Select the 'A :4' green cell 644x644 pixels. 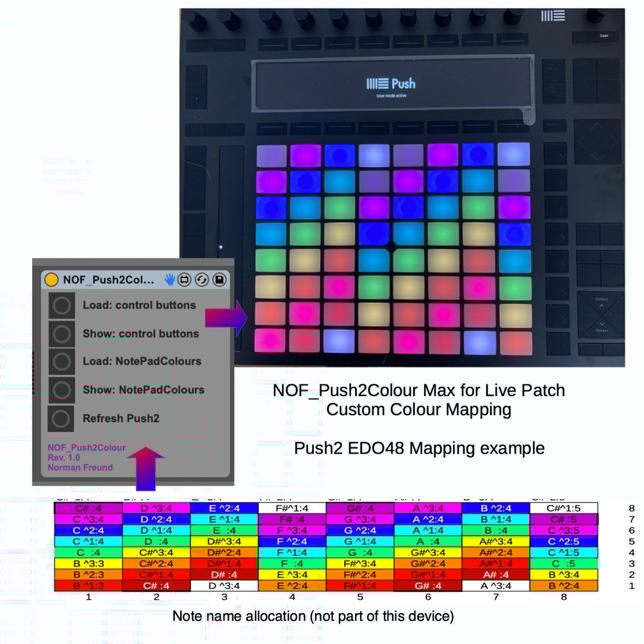point(428,541)
